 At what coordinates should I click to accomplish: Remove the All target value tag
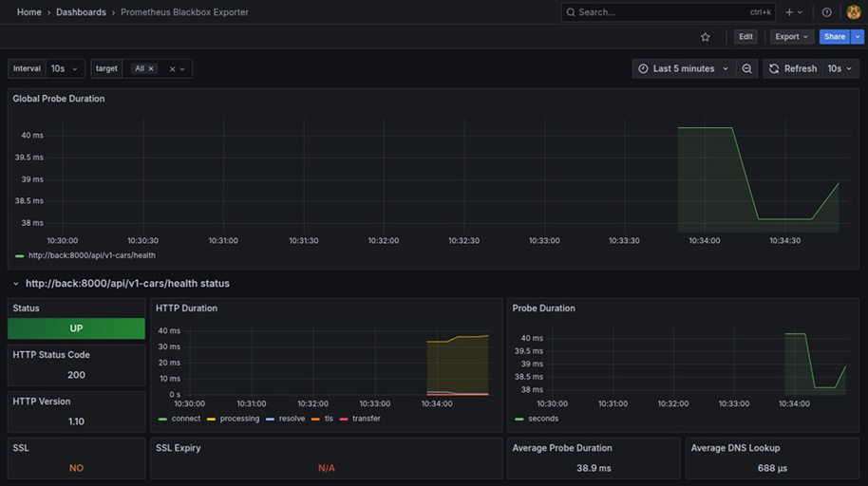pos(151,68)
